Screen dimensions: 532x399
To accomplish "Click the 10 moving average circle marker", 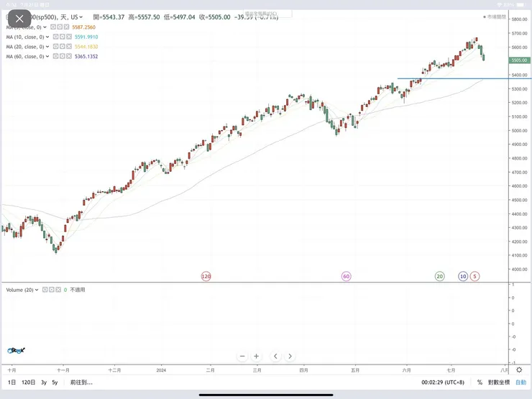I will tap(463, 276).
